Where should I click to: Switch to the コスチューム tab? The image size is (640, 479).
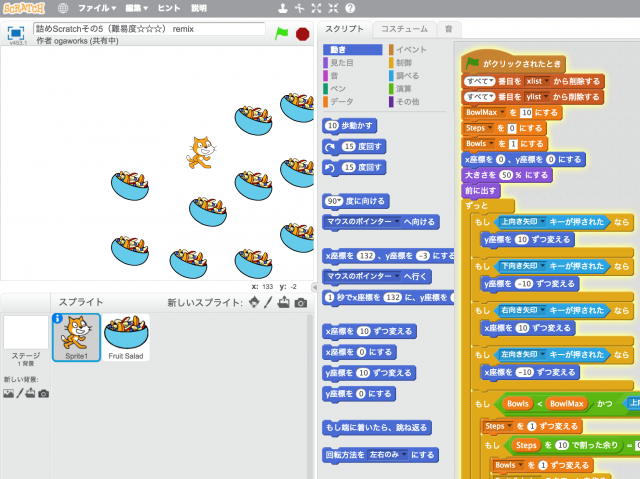click(404, 29)
